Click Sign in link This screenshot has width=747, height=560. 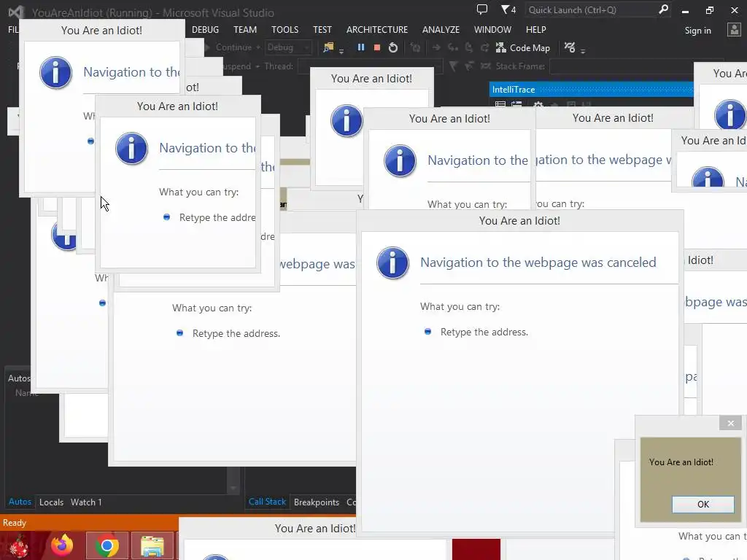[x=698, y=31]
